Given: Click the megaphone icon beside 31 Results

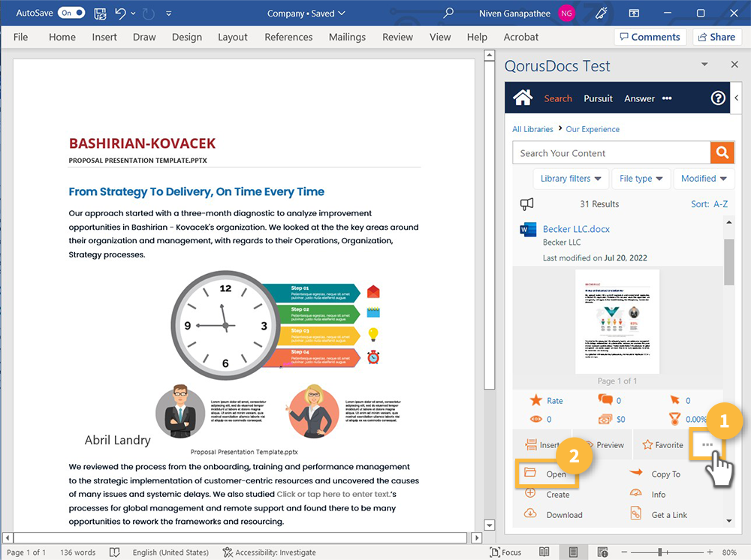Looking at the screenshot, I should point(527,204).
